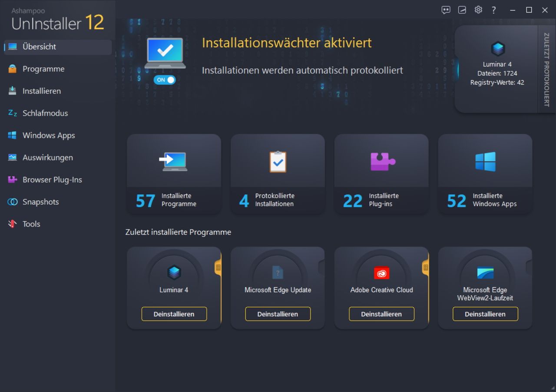Screen dimensions: 556x392
Task: Open the 22 Installierte Plug-ins tile
Action: point(381,174)
